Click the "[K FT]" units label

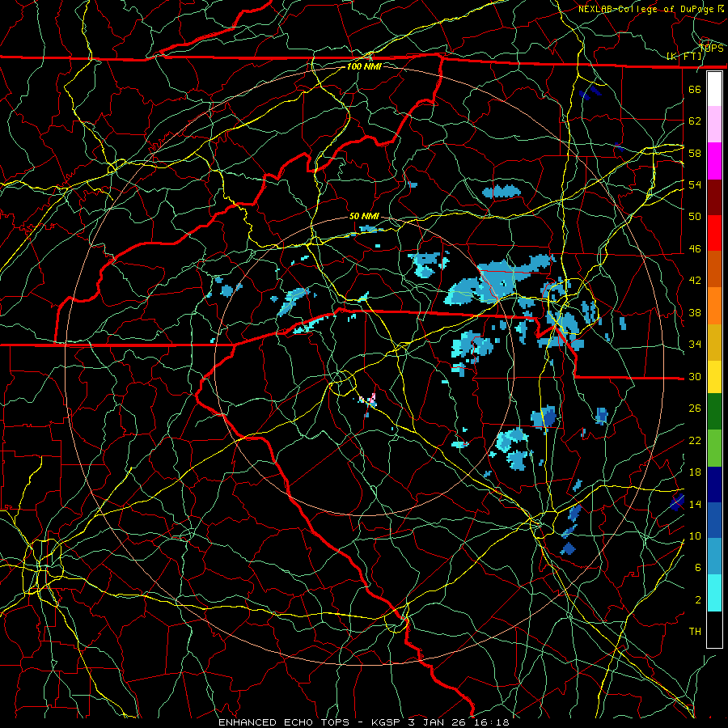click(x=685, y=56)
